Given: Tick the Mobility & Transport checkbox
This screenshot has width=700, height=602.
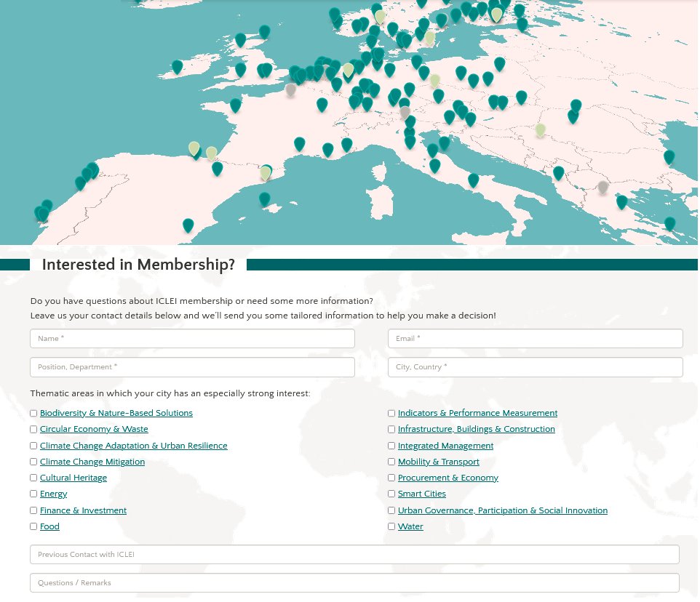Looking at the screenshot, I should tap(391, 462).
